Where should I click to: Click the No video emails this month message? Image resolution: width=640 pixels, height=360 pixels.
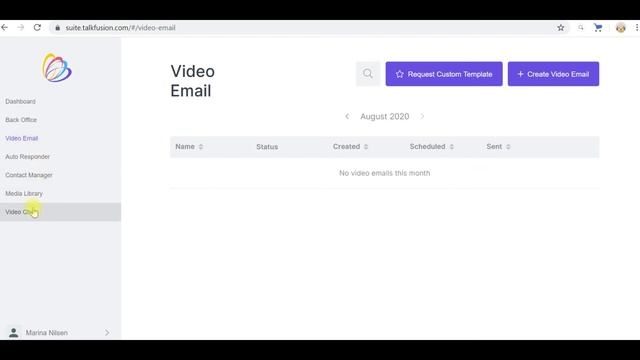[384, 173]
